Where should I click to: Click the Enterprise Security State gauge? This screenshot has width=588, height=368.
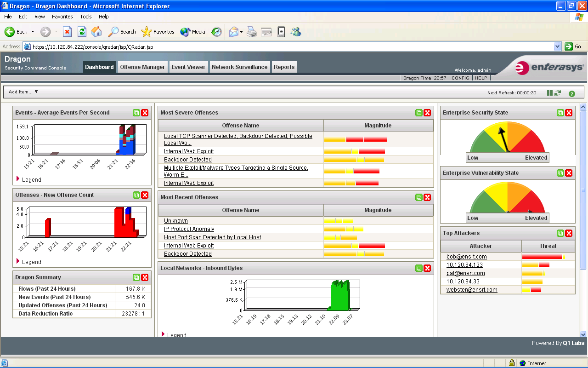pos(508,142)
